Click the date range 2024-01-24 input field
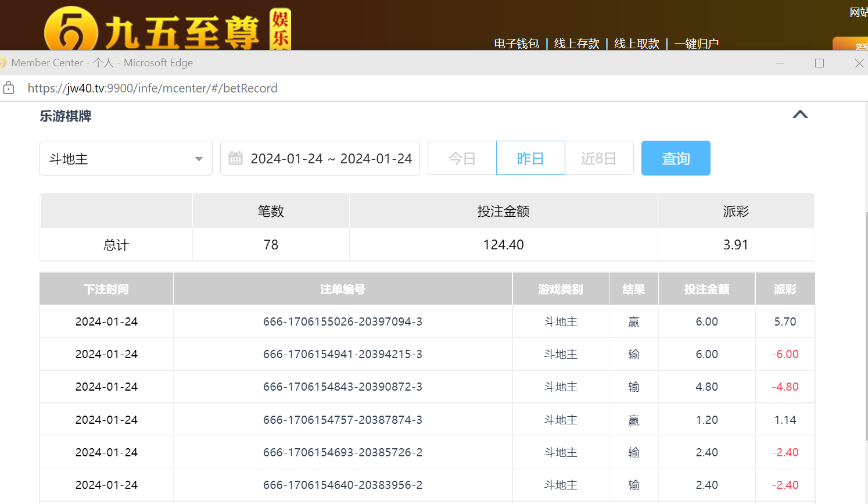This screenshot has height=504, width=868. tap(331, 159)
